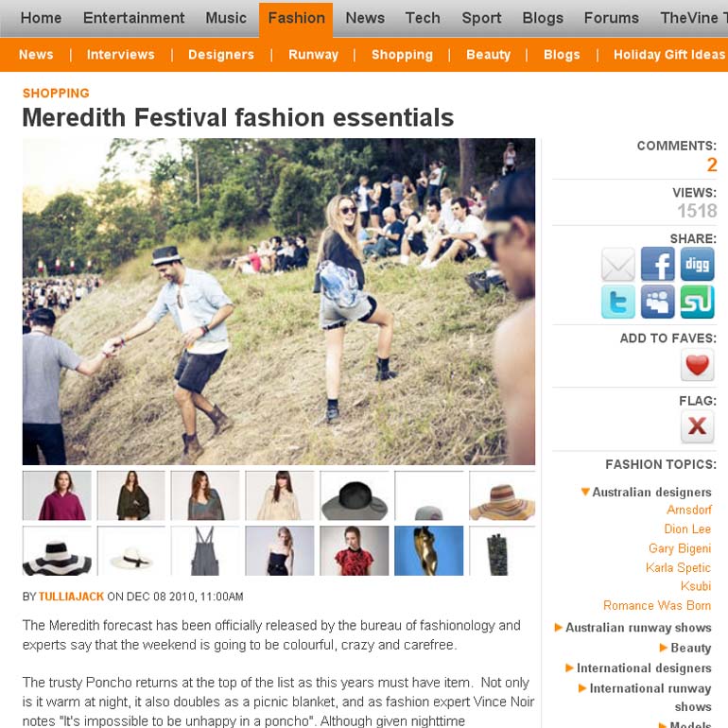Share on StumbleUpon icon
The height and width of the screenshot is (728, 728).
pos(697,302)
